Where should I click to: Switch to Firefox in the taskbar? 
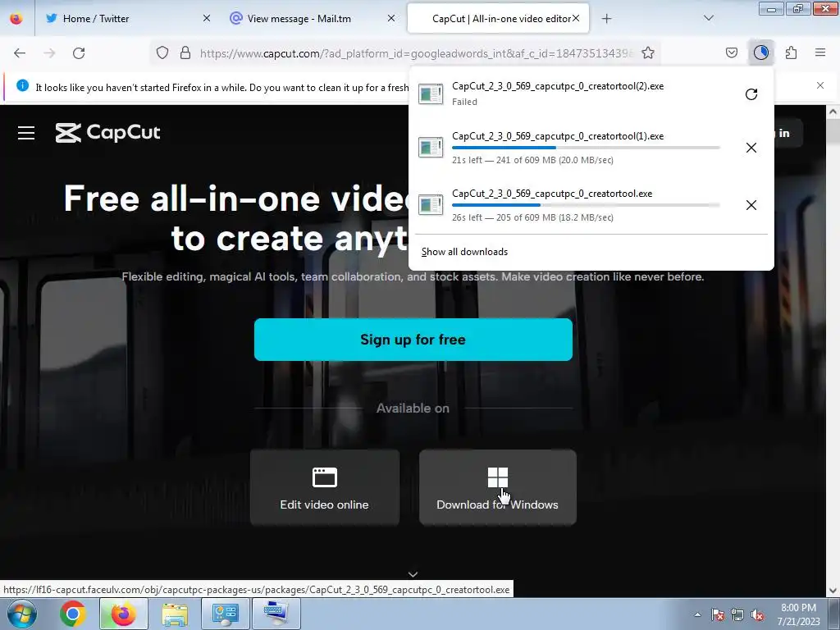coord(123,614)
